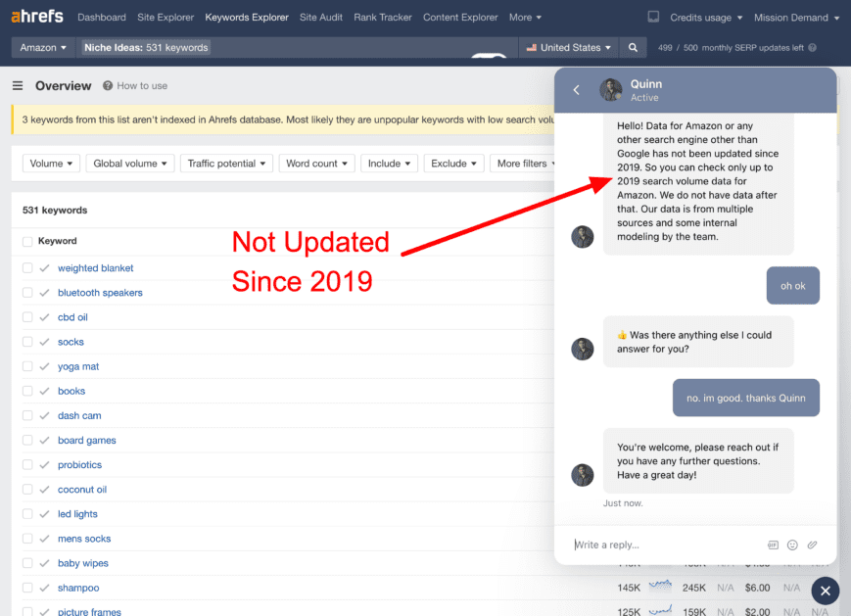Expand the Global volume filter dropdown
Image resolution: width=851 pixels, height=616 pixels.
pos(129,164)
